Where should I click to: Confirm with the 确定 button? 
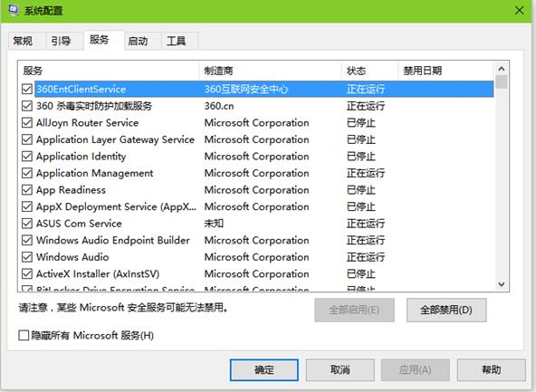click(263, 369)
